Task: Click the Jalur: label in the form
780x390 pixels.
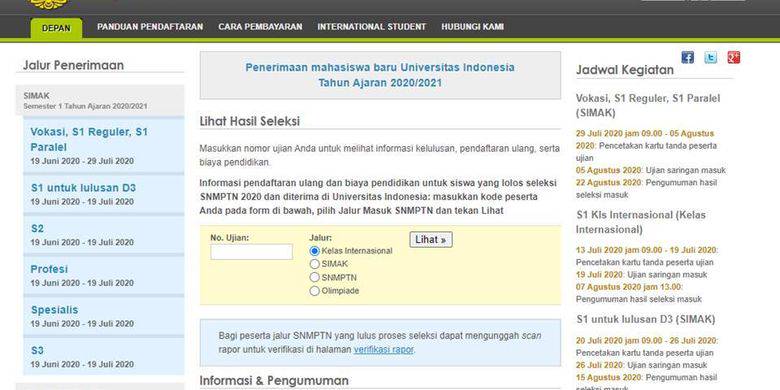Action: point(321,238)
